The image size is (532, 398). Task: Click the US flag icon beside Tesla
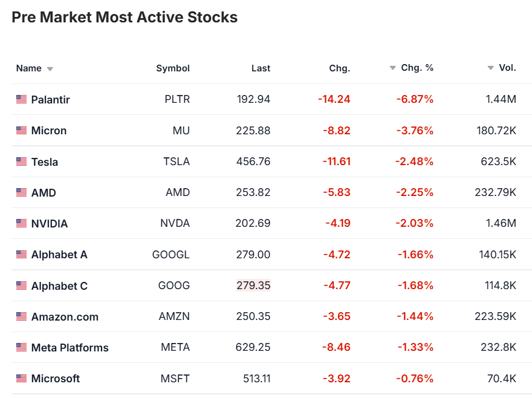pos(22,161)
